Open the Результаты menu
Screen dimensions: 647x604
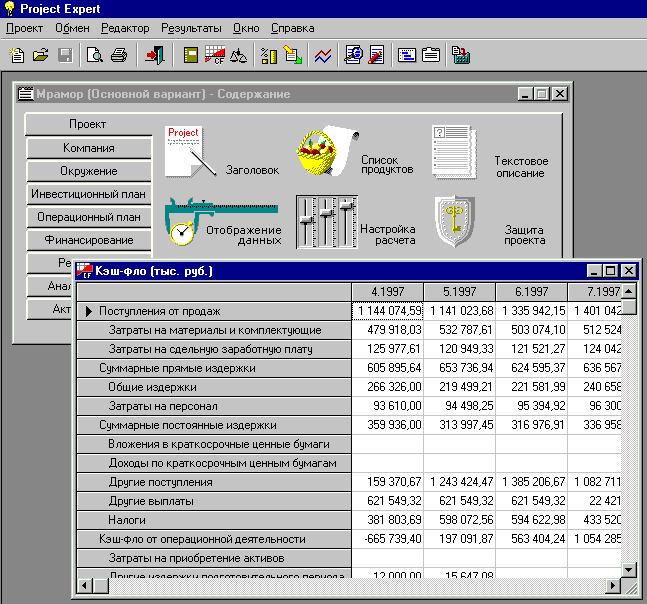tap(191, 28)
